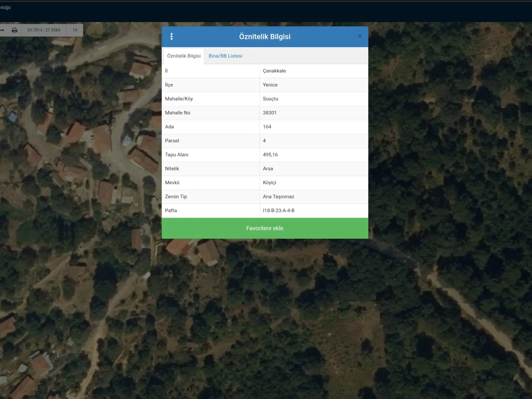Select the Yenice district value
The height and width of the screenshot is (399, 532).
tap(270, 85)
